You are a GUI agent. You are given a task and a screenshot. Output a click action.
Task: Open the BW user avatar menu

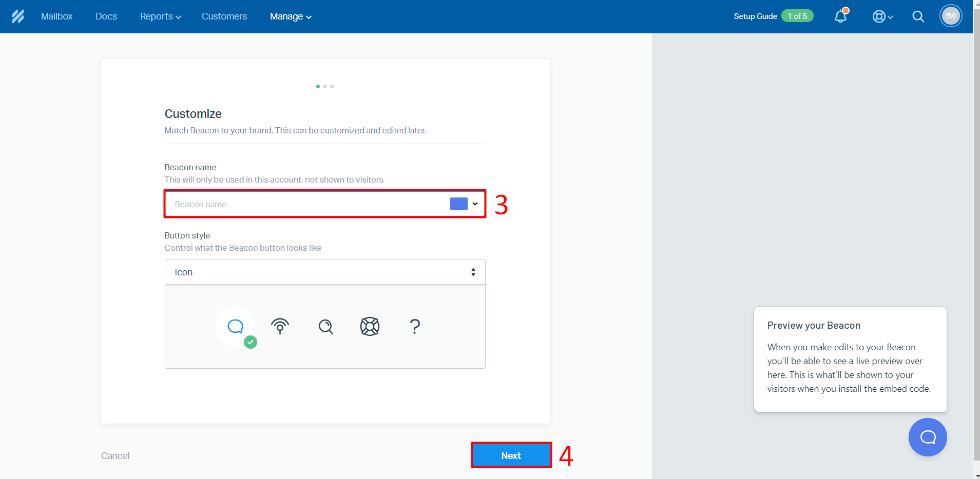[x=950, y=16]
